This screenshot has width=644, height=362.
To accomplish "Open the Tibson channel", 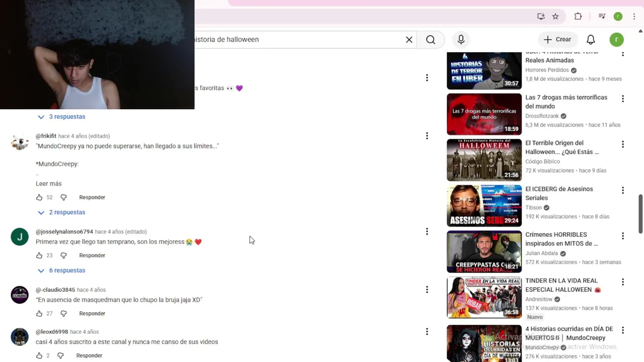I will click(x=533, y=208).
